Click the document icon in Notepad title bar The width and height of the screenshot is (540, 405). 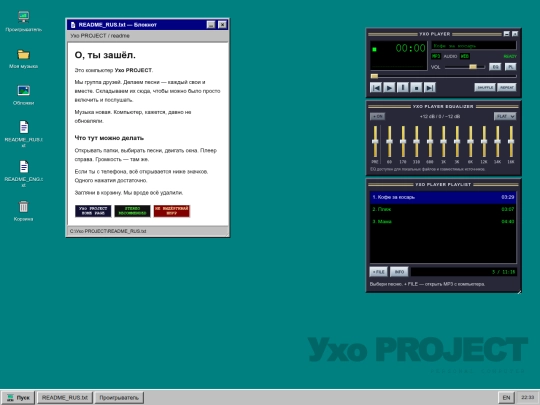[x=73, y=25]
